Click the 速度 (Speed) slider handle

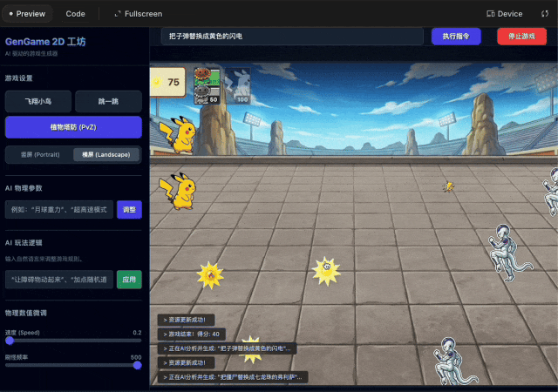pos(10,341)
